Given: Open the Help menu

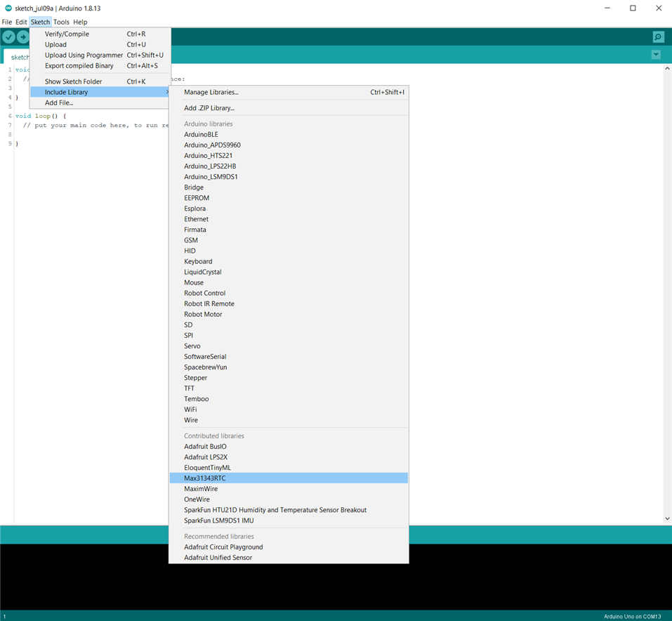Looking at the screenshot, I should (80, 22).
